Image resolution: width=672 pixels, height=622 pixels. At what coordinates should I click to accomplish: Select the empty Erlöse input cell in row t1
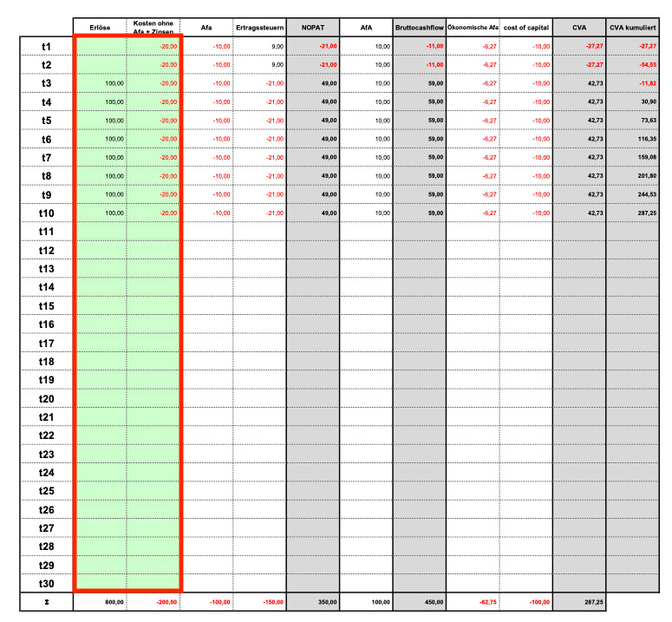tap(101, 46)
